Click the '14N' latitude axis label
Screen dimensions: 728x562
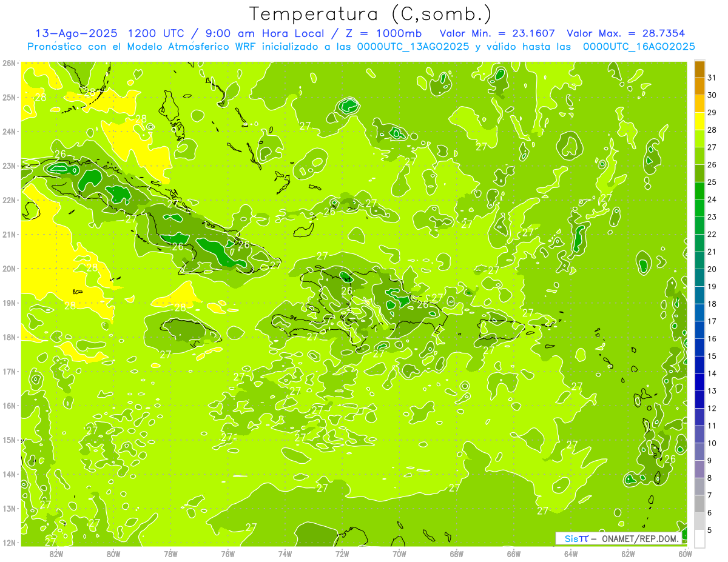(x=9, y=474)
